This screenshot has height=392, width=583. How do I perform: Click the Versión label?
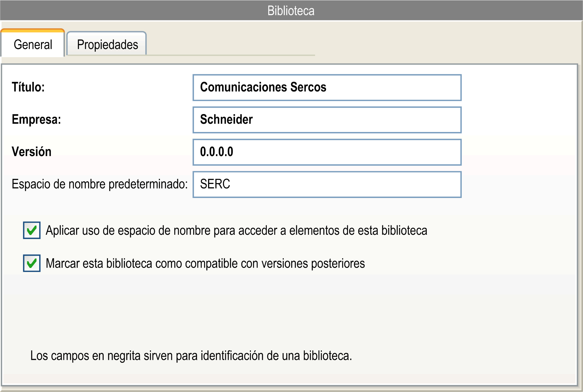coord(31,152)
